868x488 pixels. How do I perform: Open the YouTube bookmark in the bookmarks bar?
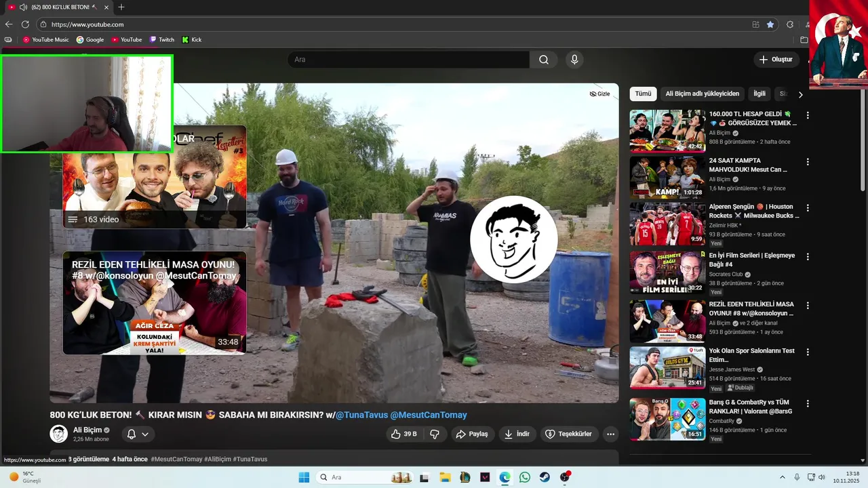127,40
